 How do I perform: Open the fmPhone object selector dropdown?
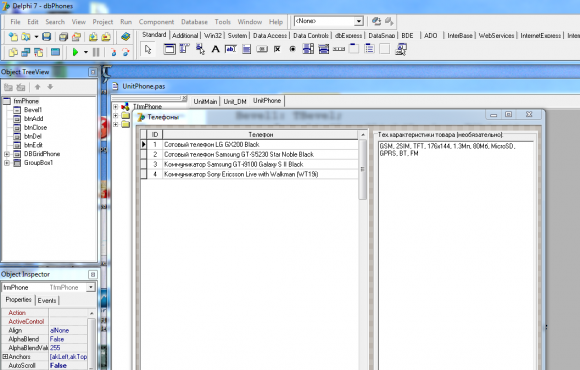(x=91, y=287)
